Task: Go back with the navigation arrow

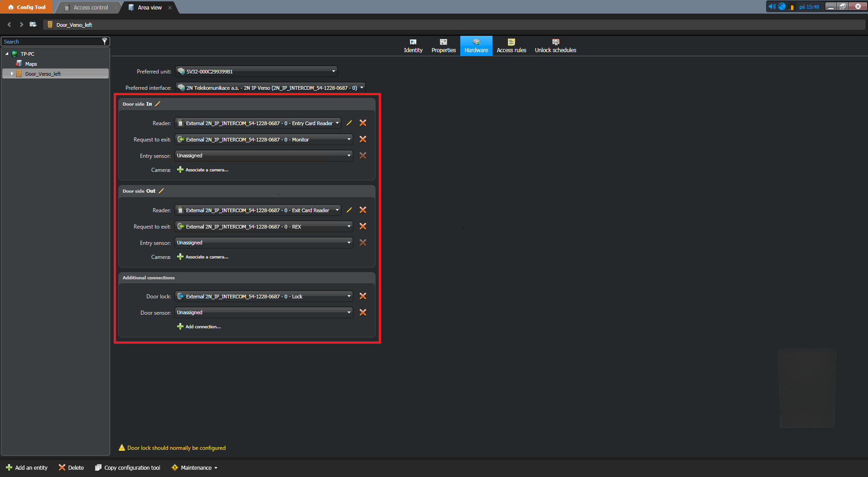Action: (9, 24)
